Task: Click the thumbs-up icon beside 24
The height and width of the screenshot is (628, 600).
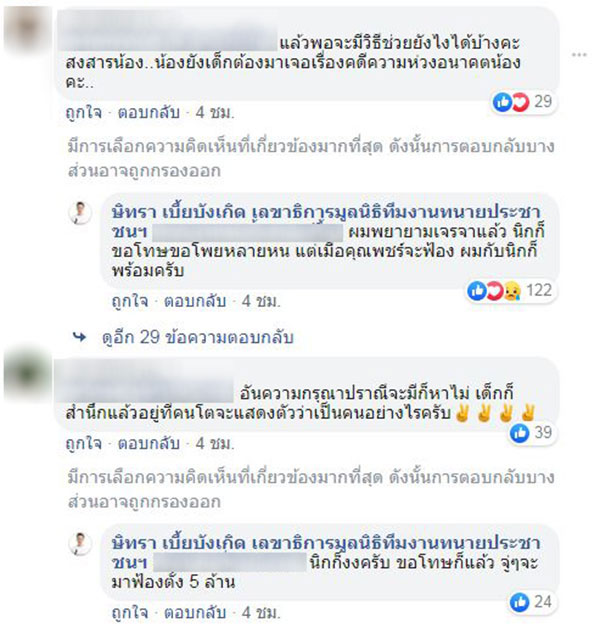Action: [x=520, y=602]
